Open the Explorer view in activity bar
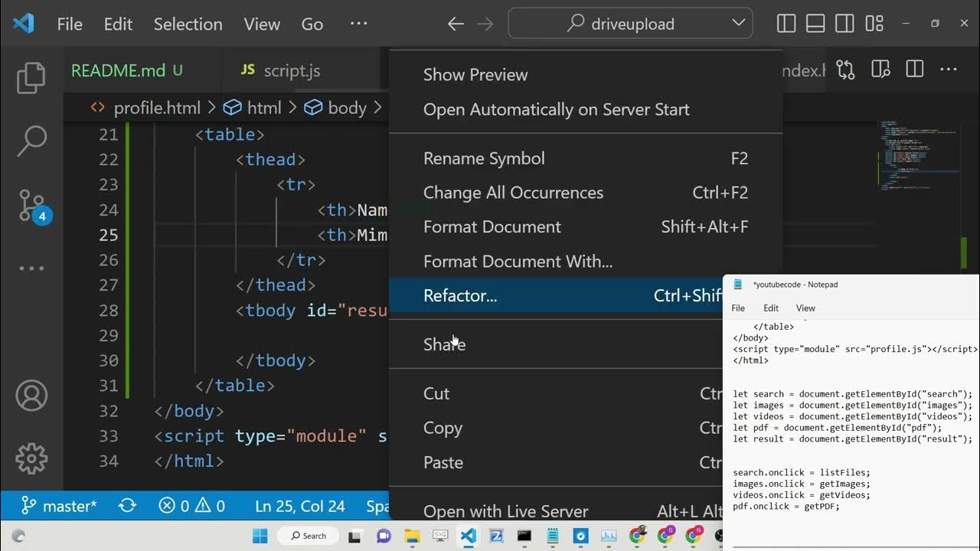The image size is (980, 551). 31,78
